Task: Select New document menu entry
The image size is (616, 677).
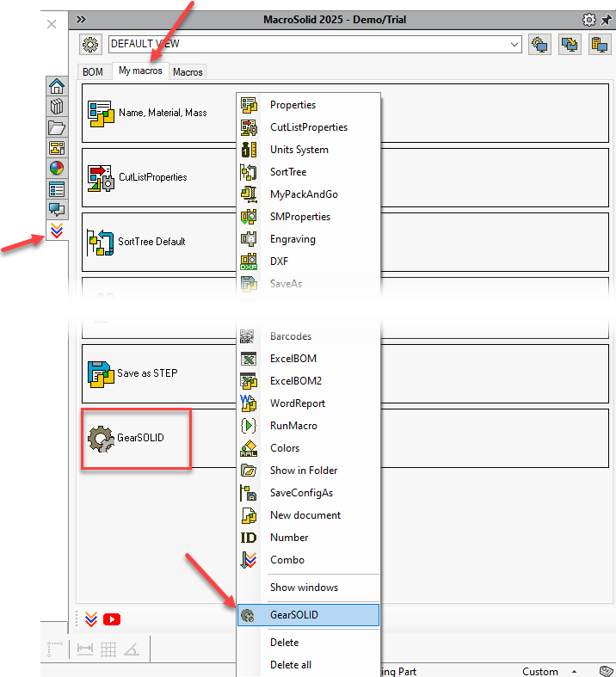Action: tap(309, 515)
